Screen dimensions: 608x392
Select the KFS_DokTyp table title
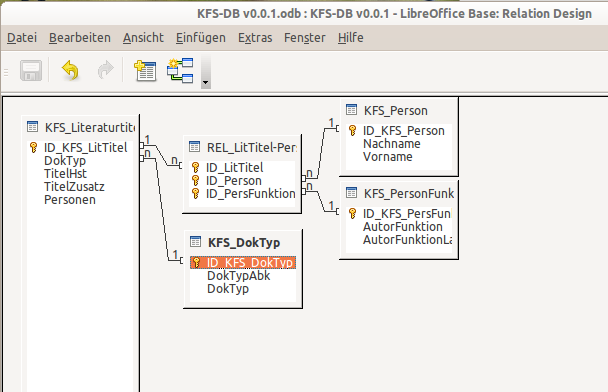pos(244,242)
